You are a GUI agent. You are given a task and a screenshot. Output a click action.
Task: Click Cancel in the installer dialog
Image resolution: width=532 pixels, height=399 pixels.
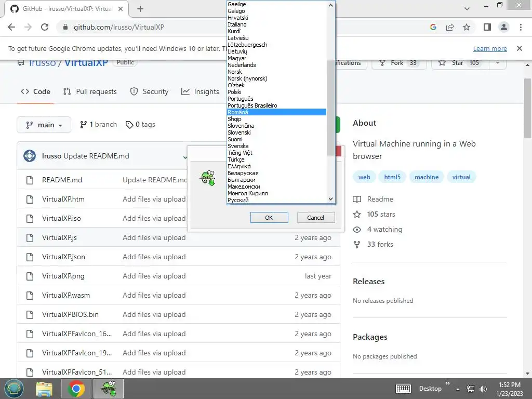pos(315,218)
